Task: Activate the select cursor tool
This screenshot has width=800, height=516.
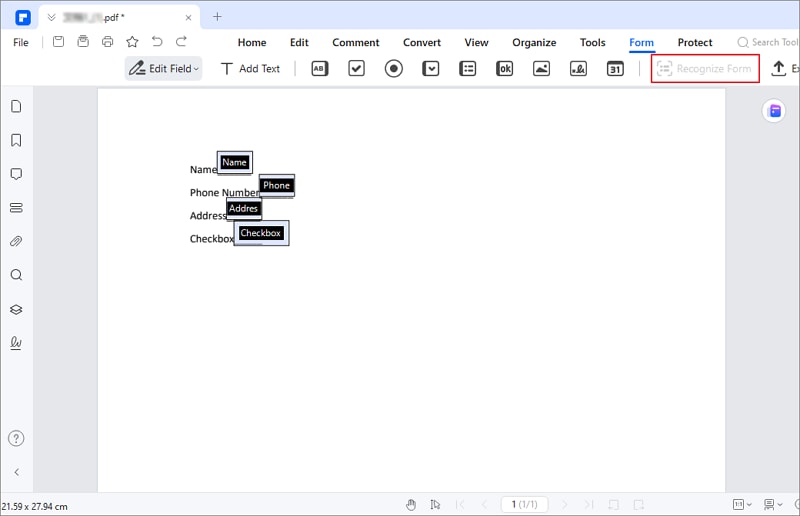Action: tap(435, 505)
